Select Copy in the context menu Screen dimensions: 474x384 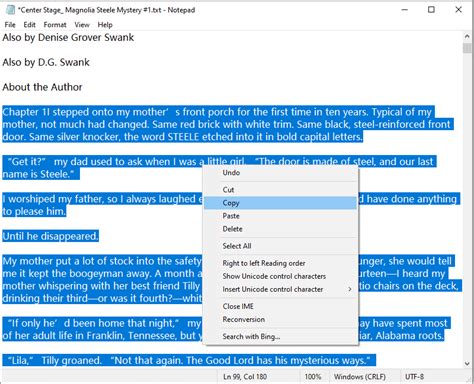pos(281,203)
